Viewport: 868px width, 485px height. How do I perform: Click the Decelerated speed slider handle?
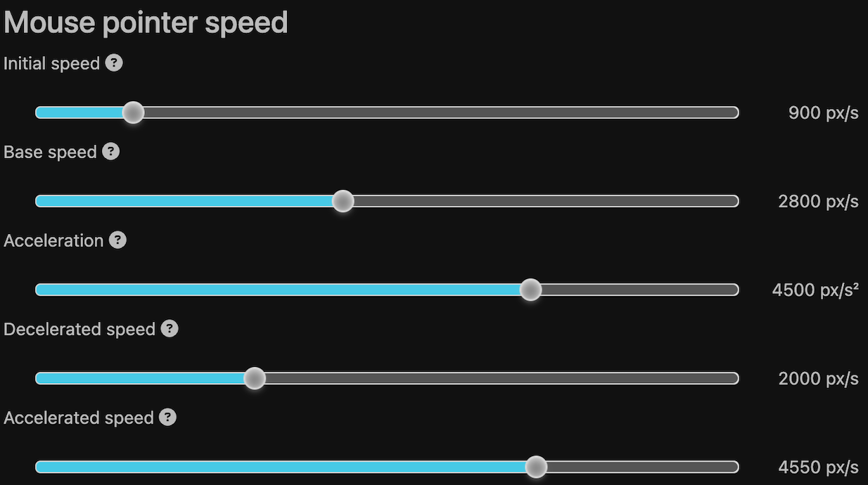tap(255, 378)
